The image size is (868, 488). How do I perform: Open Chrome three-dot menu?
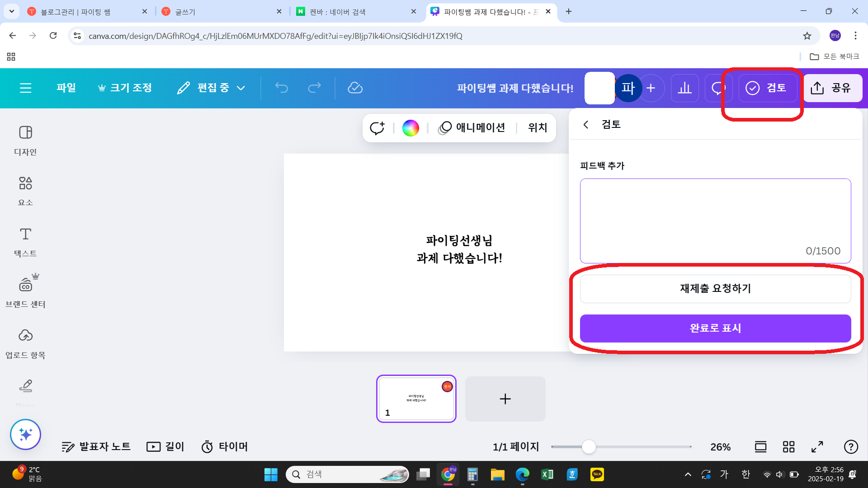pos(855,36)
